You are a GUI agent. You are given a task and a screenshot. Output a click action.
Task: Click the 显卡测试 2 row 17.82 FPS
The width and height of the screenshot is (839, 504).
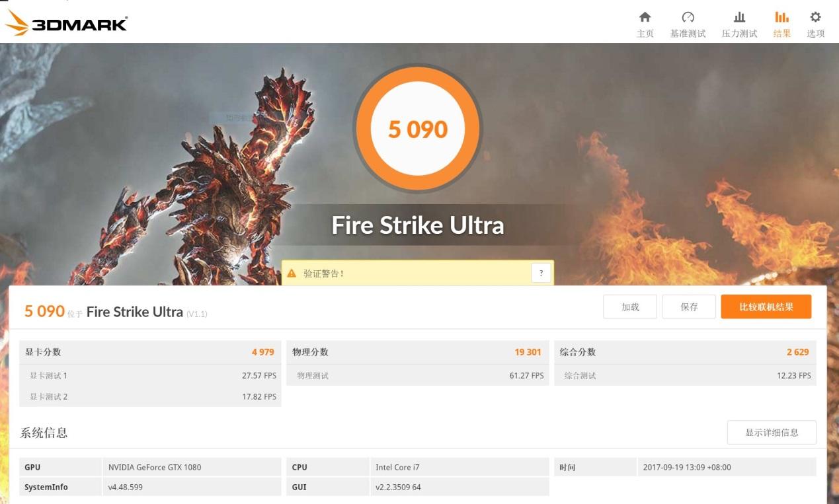[151, 397]
